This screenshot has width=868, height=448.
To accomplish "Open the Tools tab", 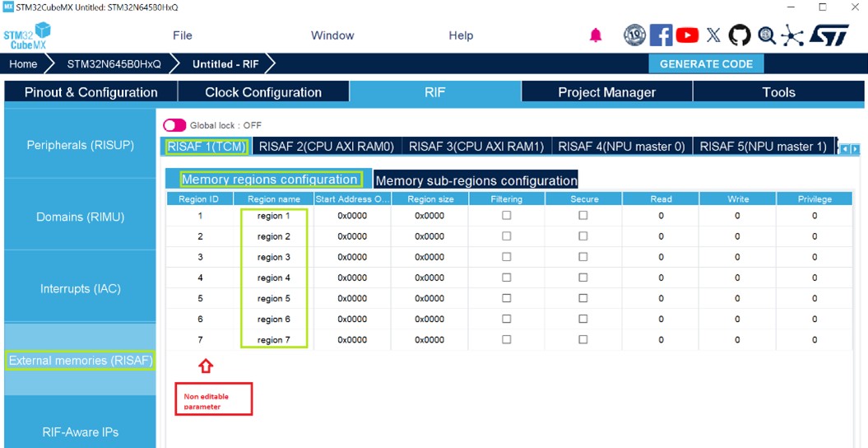I will click(x=778, y=92).
